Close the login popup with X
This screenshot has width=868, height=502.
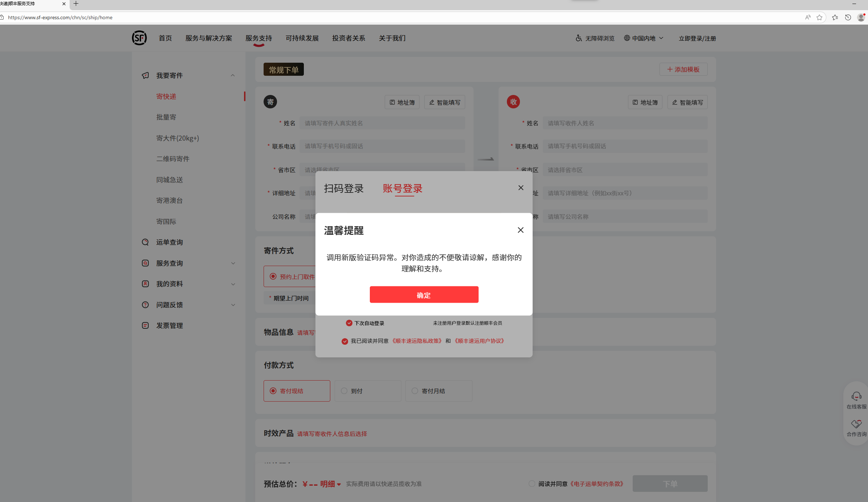pyautogui.click(x=521, y=188)
